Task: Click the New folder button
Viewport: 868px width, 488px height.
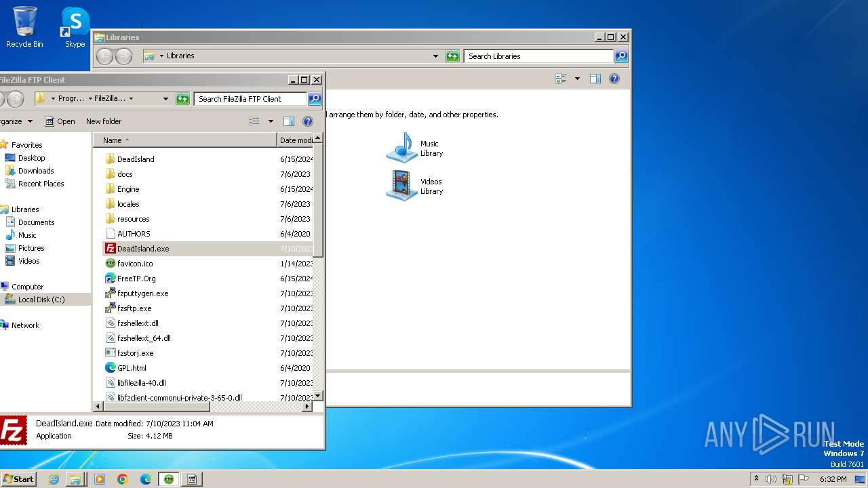Action: click(104, 121)
